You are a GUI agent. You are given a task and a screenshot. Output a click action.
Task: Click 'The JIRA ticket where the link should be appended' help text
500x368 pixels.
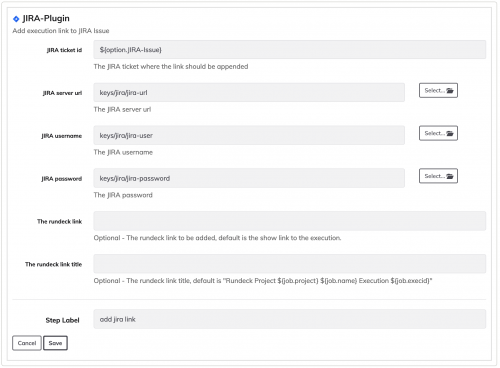coord(171,67)
